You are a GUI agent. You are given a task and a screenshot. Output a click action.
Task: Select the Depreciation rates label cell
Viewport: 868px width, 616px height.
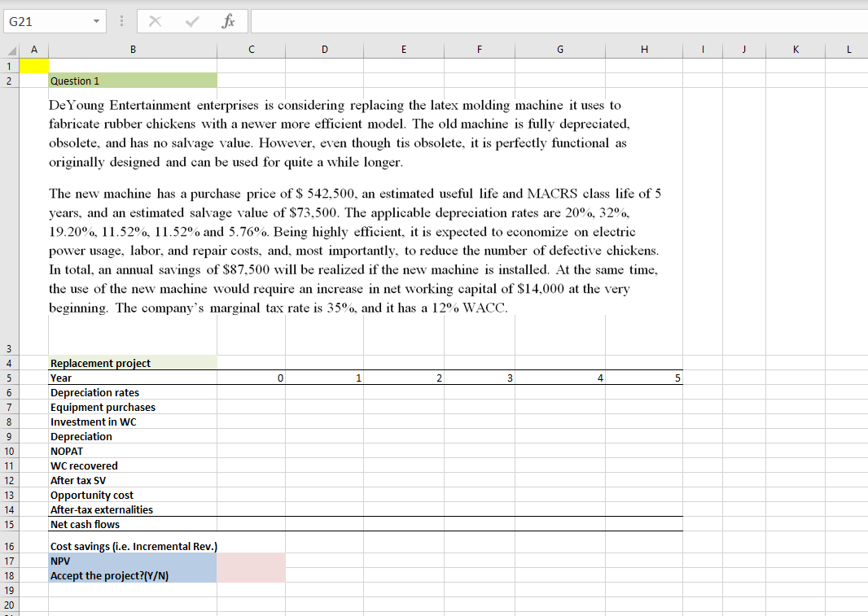tap(133, 392)
